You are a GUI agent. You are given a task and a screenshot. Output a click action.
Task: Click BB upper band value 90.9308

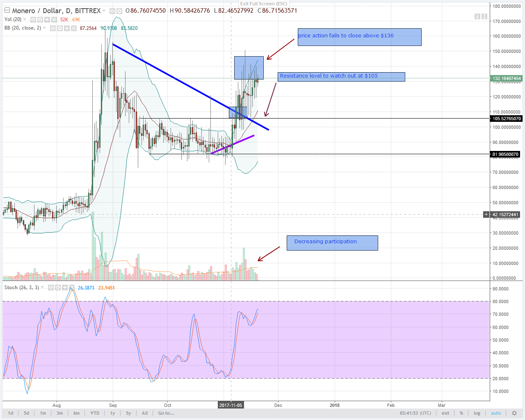109,28
